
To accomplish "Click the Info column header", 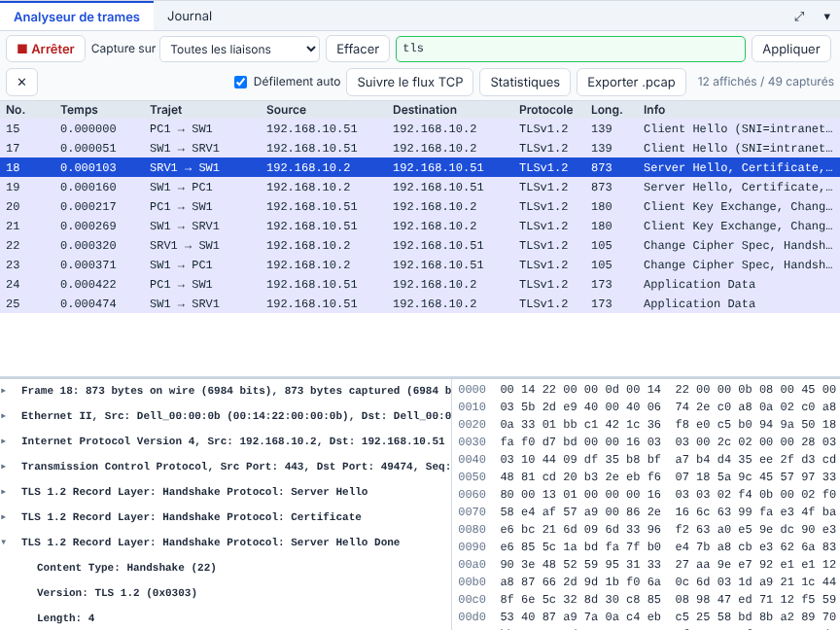I will tap(654, 110).
